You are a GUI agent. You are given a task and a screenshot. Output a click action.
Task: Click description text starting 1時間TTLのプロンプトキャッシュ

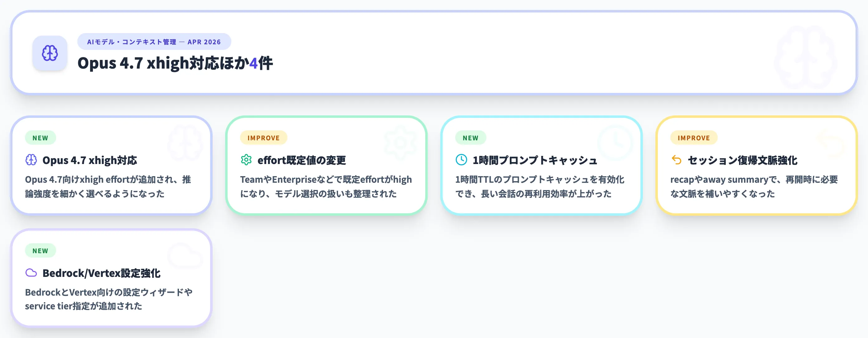pyautogui.click(x=540, y=186)
